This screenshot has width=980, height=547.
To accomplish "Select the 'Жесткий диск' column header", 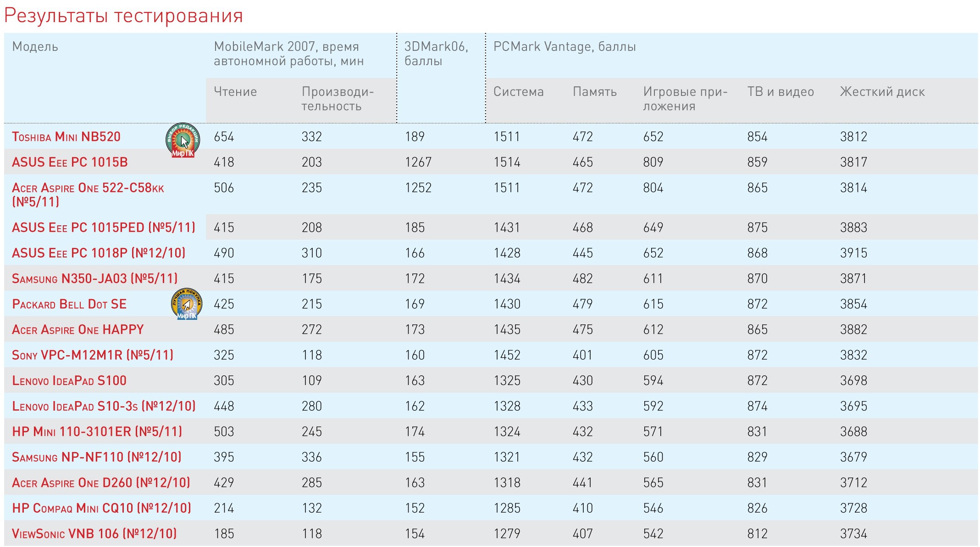I will 882,92.
